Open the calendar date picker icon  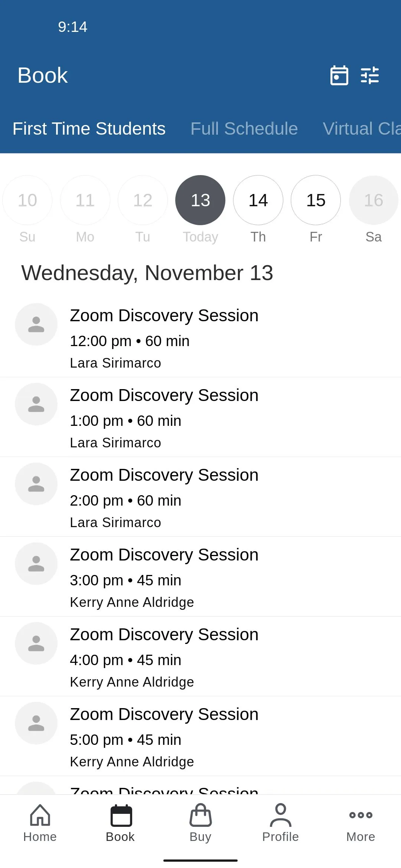pyautogui.click(x=339, y=75)
